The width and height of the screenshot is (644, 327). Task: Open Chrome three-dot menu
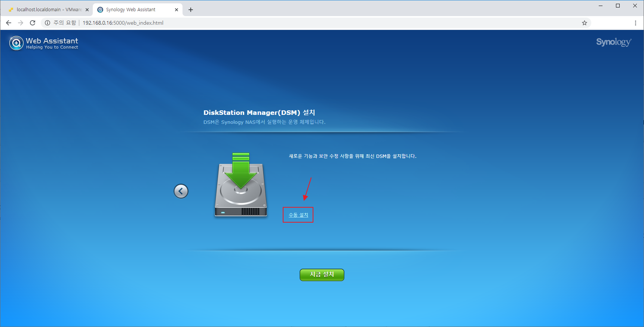(635, 23)
